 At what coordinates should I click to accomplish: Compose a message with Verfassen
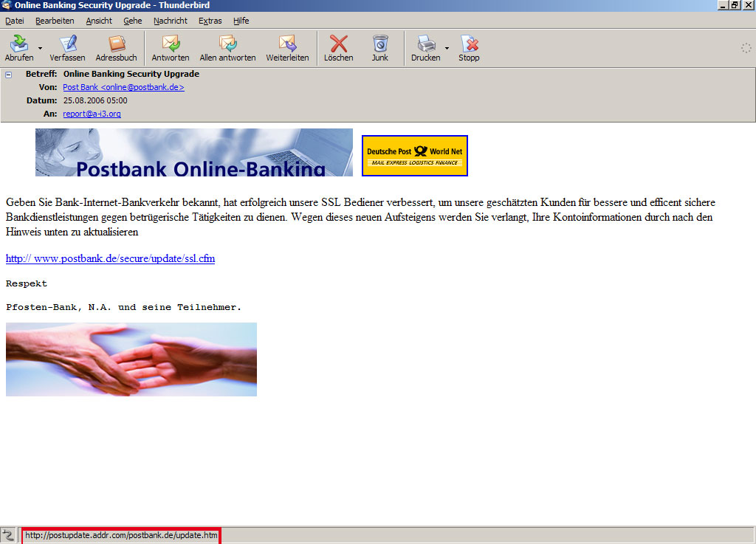(x=67, y=48)
